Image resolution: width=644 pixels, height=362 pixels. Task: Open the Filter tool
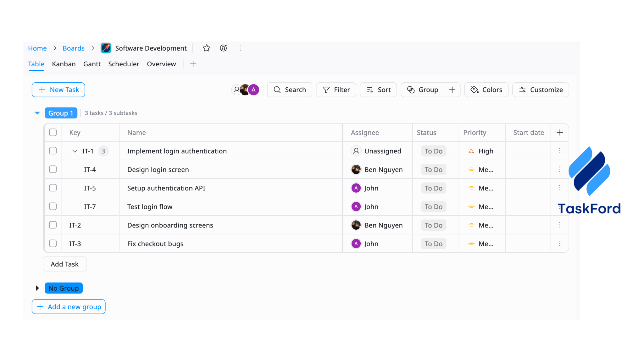336,90
